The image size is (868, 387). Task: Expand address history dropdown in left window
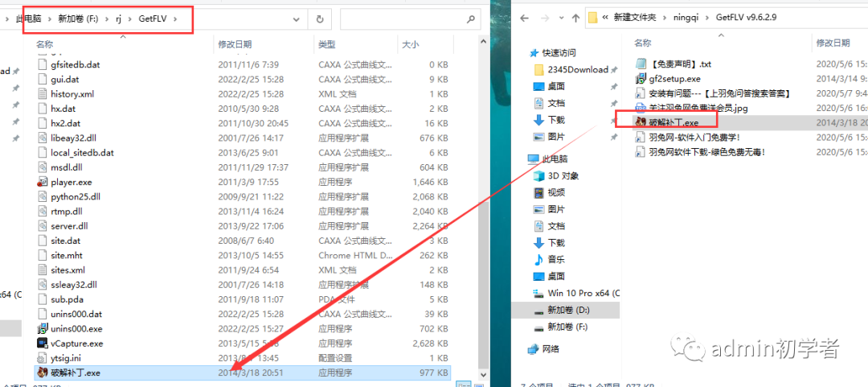295,19
